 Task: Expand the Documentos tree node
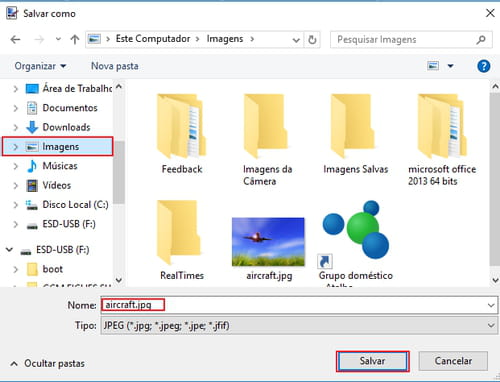pos(15,108)
